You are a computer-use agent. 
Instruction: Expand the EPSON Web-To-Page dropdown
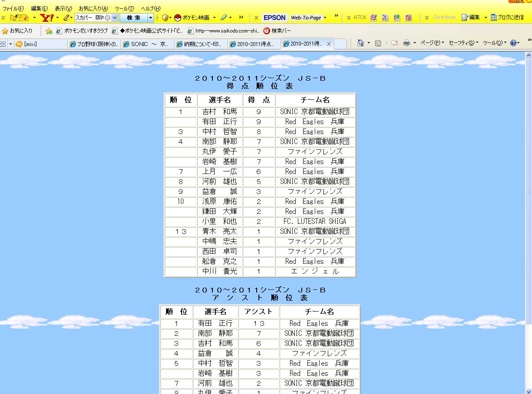click(x=325, y=18)
